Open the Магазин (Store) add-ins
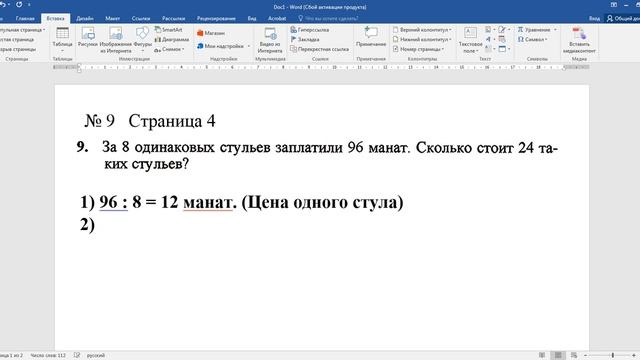The width and height of the screenshot is (640, 360). coord(211,33)
